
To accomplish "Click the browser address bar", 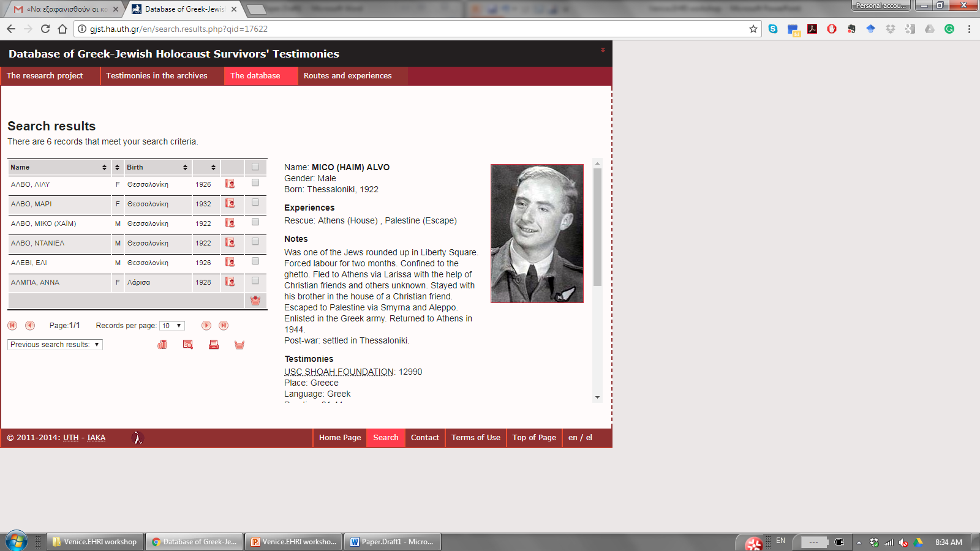I will click(x=417, y=29).
